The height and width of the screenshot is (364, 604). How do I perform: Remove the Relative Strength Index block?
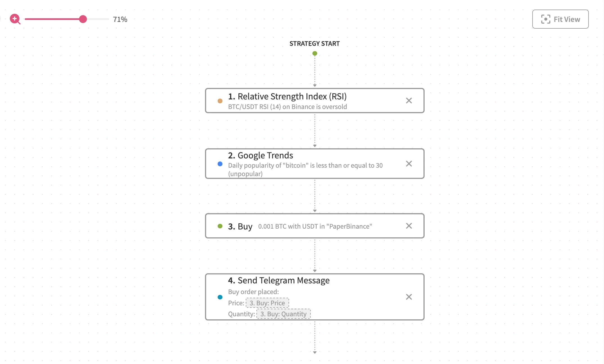409,101
